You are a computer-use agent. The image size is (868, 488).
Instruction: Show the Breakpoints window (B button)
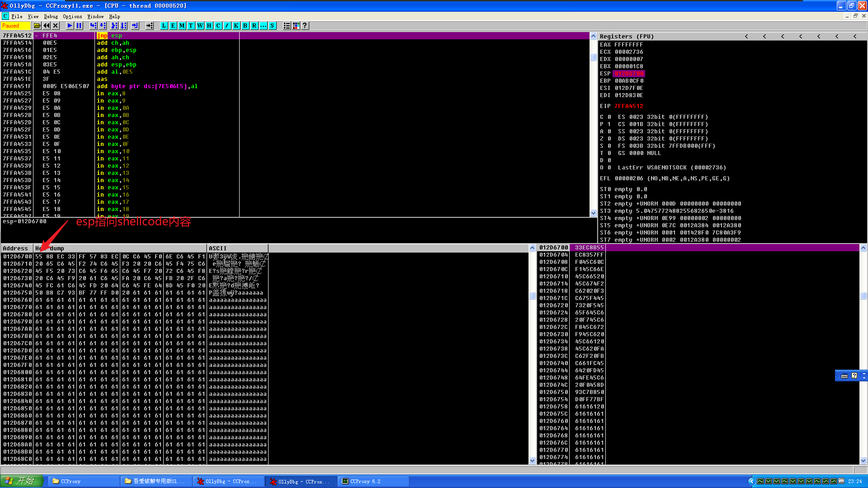[245, 26]
